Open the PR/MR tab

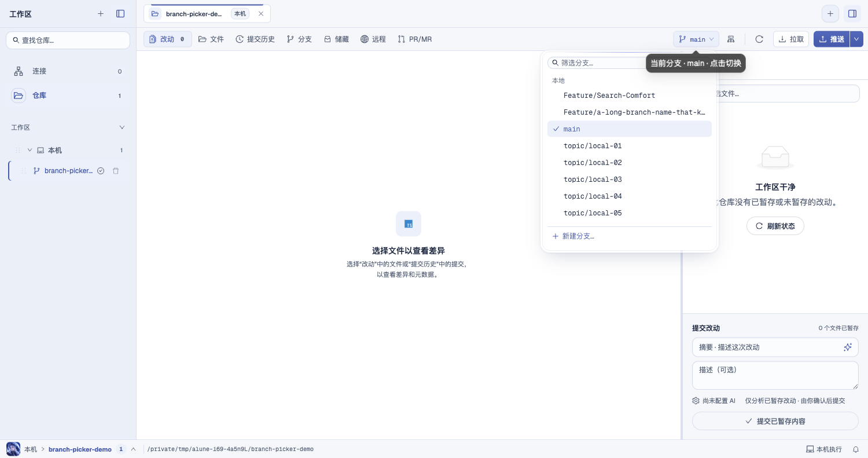pyautogui.click(x=415, y=39)
